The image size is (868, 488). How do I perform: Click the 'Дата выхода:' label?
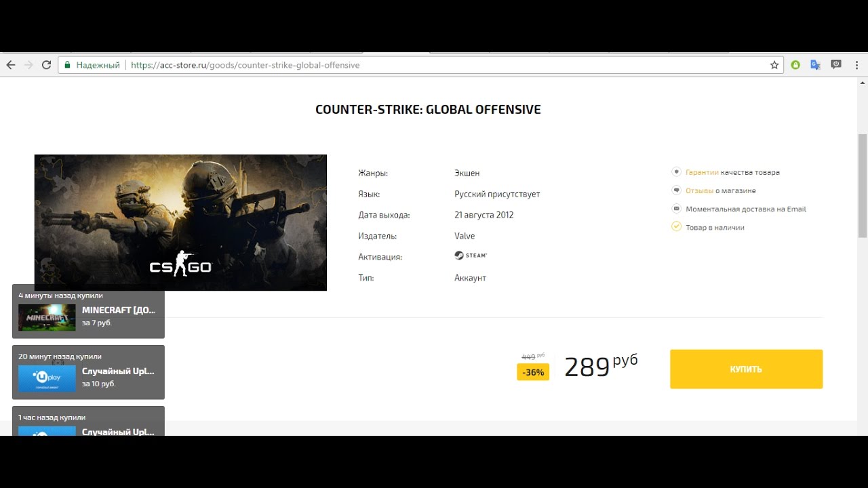pos(384,215)
